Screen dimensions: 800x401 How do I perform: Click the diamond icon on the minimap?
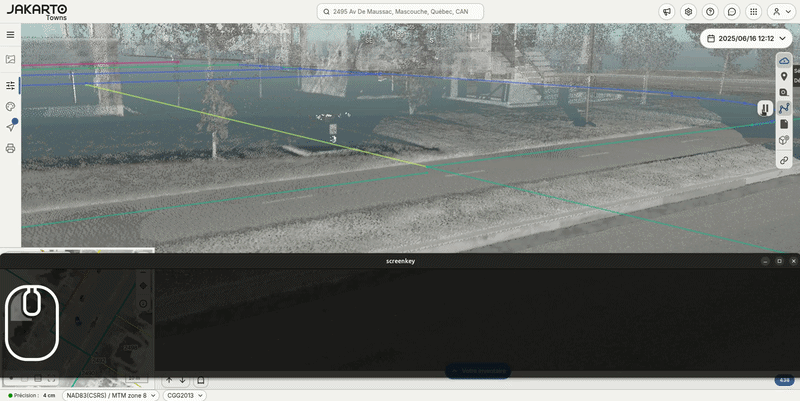(x=143, y=285)
